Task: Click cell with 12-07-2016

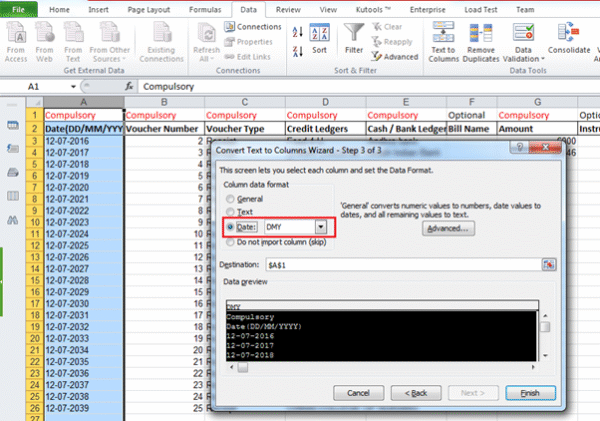Action: tap(84, 141)
